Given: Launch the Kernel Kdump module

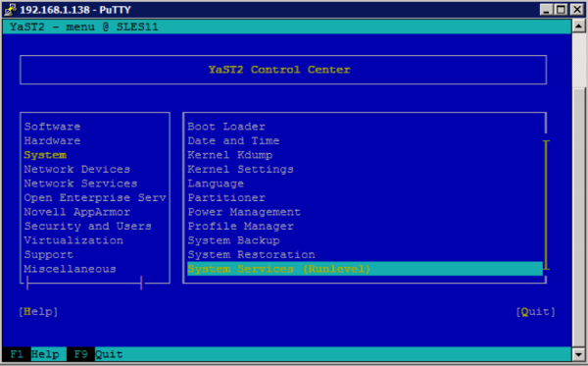Looking at the screenshot, I should (230, 155).
